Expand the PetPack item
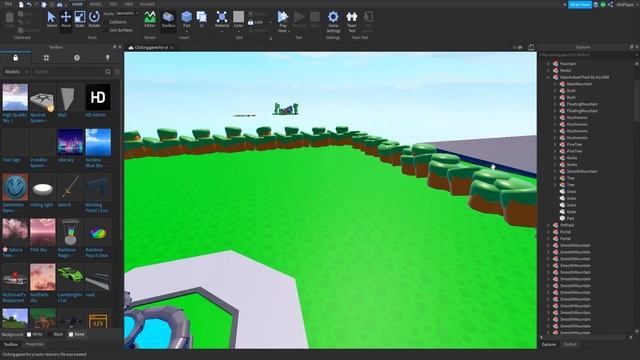The height and width of the screenshot is (360, 640). (548, 225)
